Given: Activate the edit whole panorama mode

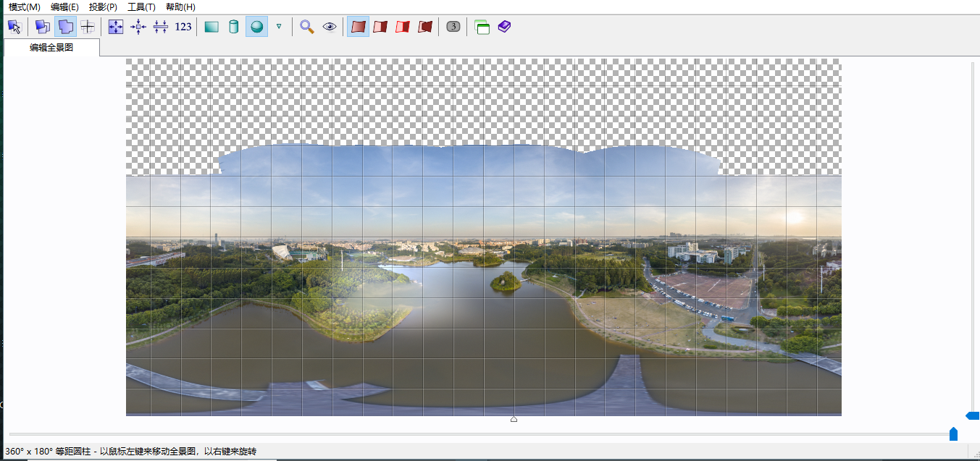Looking at the screenshot, I should [x=65, y=27].
